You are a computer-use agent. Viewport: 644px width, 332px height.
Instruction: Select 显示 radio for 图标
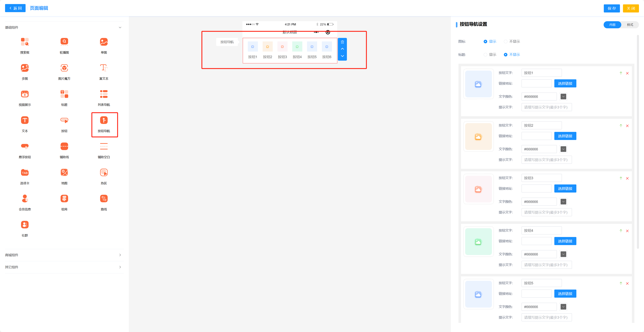485,42
